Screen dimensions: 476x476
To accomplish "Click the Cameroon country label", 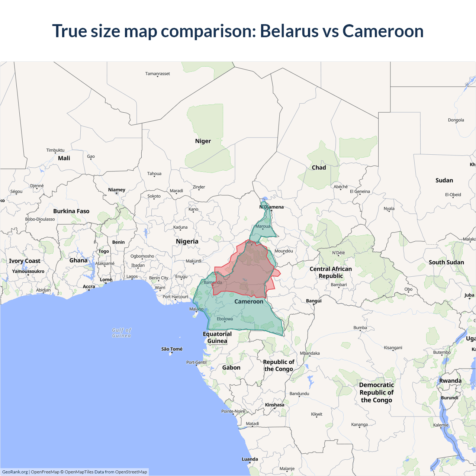I will pyautogui.click(x=249, y=302).
